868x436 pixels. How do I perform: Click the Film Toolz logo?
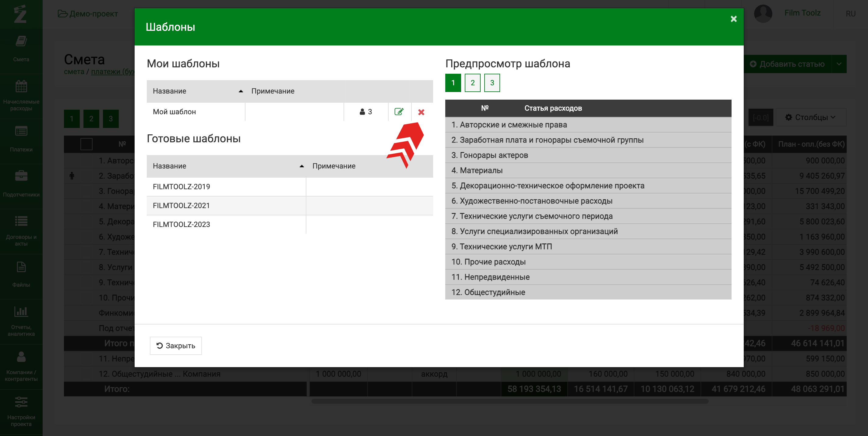(20, 14)
